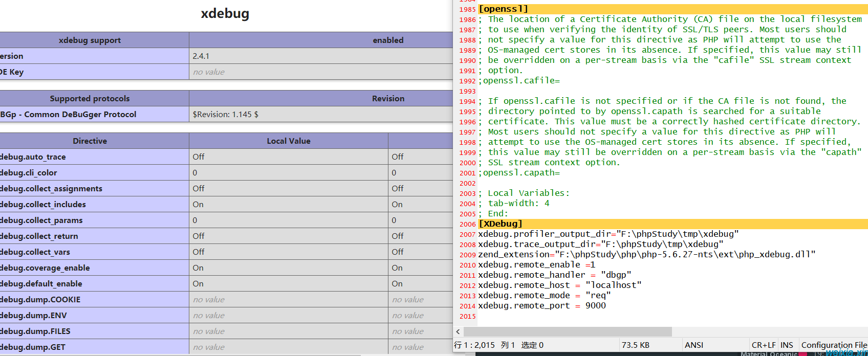Click the xdebug heading on phpinfo page
This screenshot has width=868, height=356.
225,13
